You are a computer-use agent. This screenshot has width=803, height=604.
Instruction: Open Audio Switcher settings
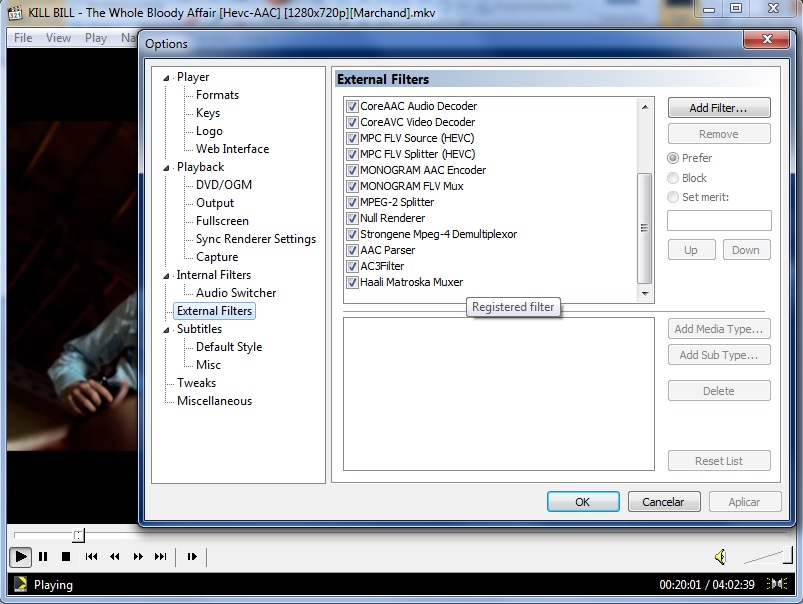point(236,293)
